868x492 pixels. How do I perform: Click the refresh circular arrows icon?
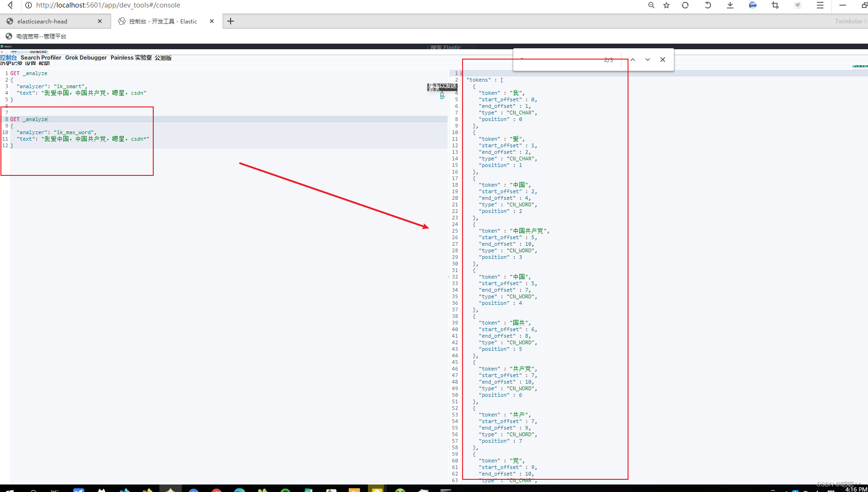tap(685, 5)
